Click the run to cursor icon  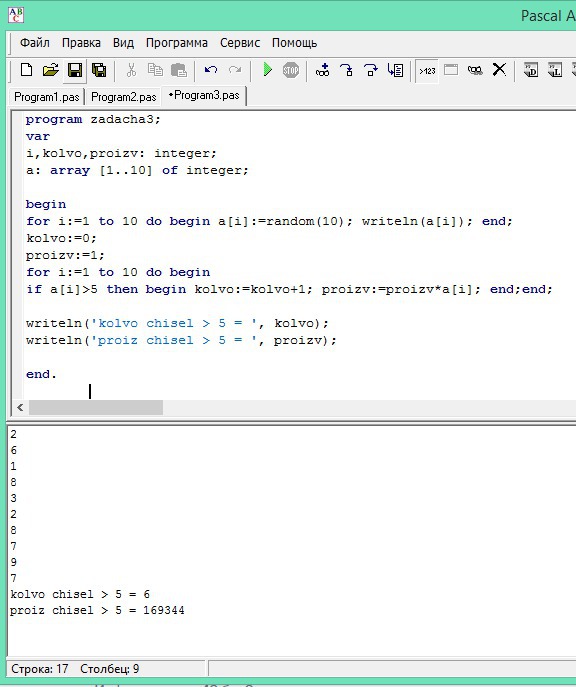[x=396, y=70]
